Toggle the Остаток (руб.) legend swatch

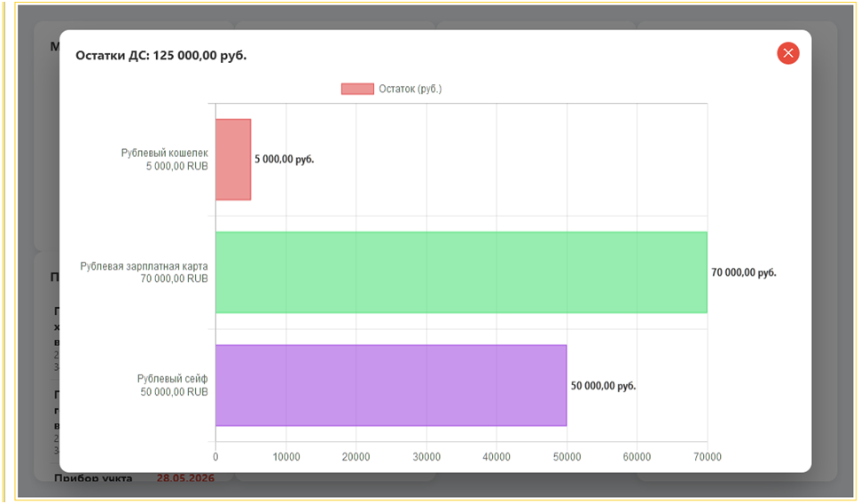coord(357,89)
